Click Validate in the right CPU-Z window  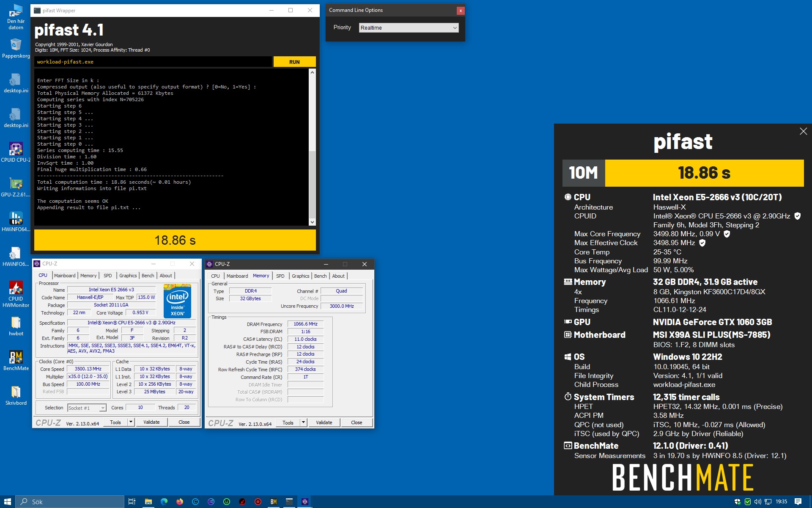(x=324, y=422)
